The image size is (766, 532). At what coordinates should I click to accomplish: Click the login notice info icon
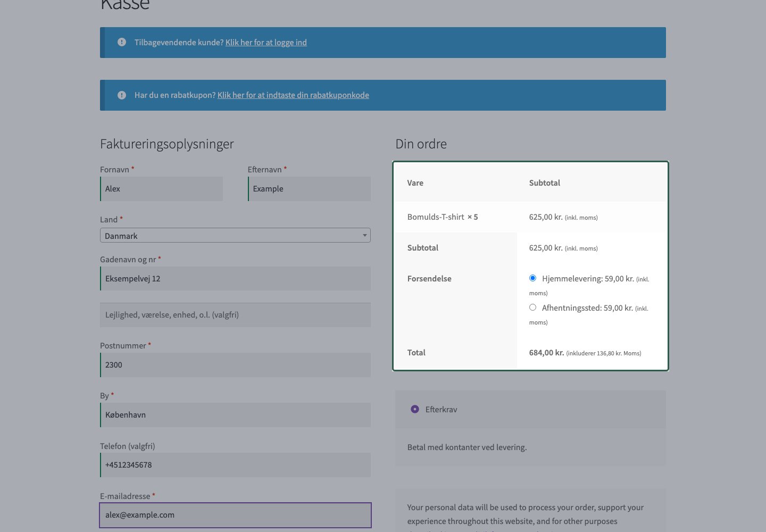(x=122, y=42)
